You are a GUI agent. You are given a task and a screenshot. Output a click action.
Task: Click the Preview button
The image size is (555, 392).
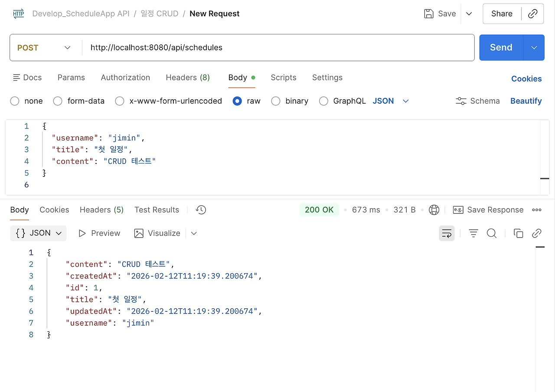pos(99,233)
